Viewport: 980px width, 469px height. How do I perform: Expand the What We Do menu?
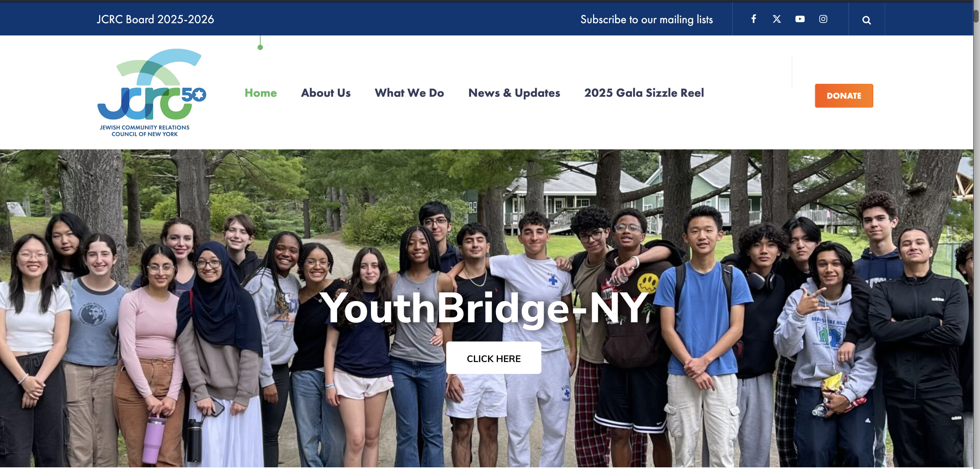pyautogui.click(x=409, y=93)
